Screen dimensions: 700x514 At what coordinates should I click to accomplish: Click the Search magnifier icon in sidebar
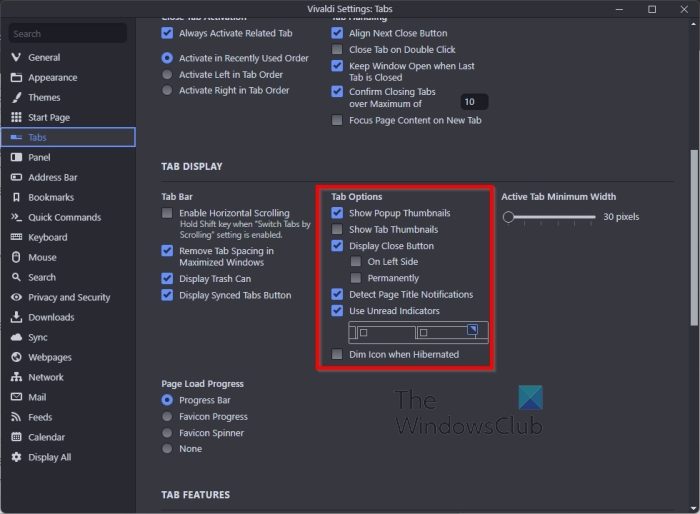point(16,277)
